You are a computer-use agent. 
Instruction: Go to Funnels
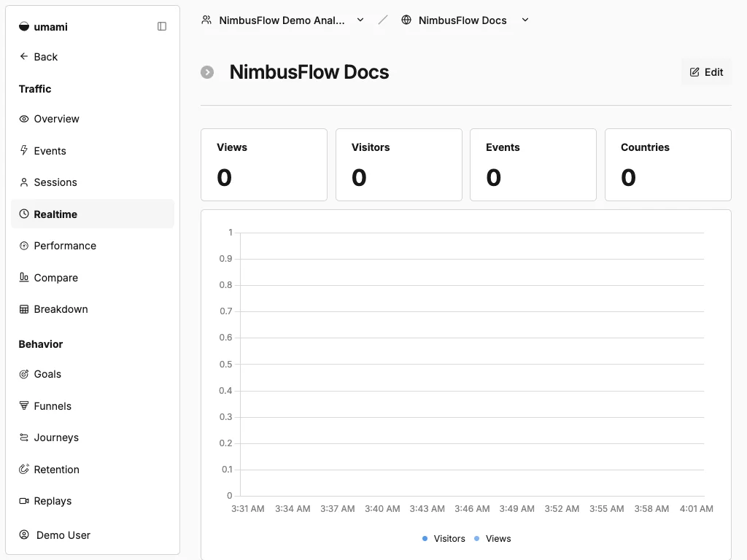pyautogui.click(x=93, y=405)
